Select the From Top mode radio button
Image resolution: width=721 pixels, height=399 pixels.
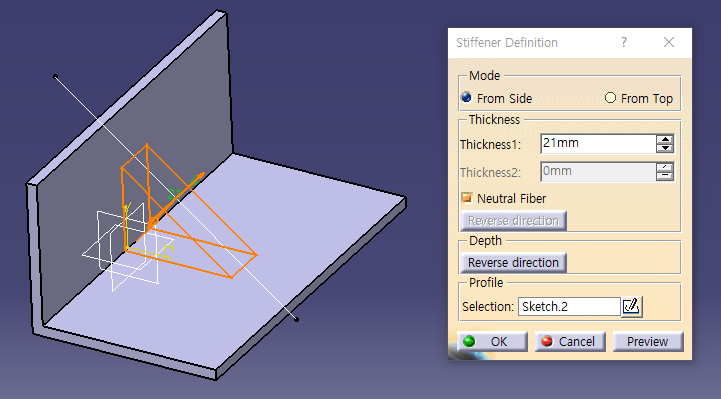(x=610, y=98)
